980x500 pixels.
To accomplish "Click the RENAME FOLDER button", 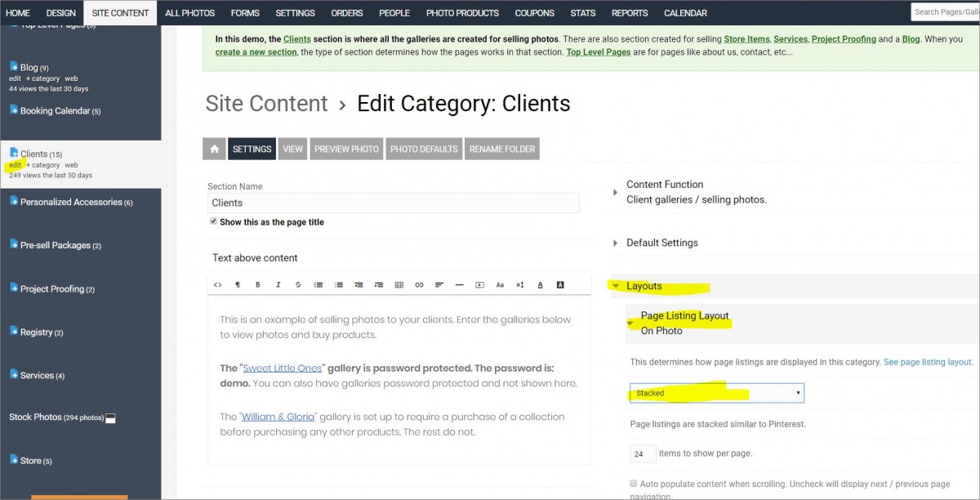I will point(502,149).
